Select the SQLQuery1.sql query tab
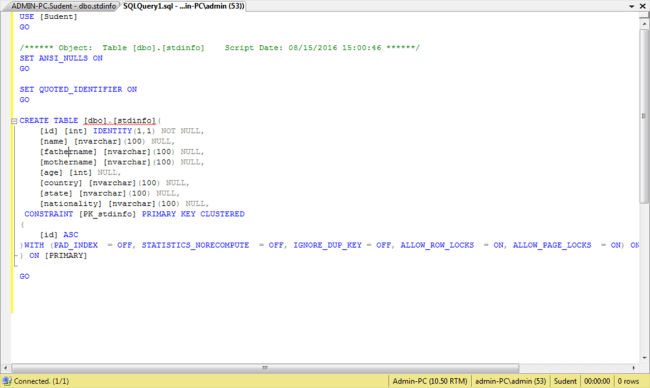Screen dimensions: 650x388 pos(184,6)
